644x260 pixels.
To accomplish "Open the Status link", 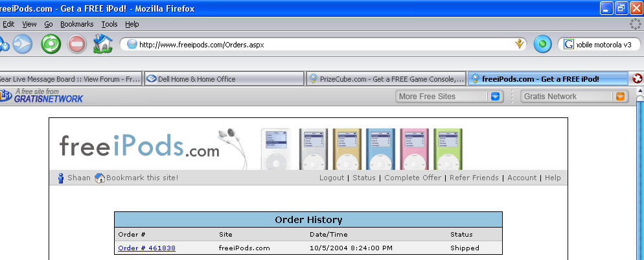I will tap(364, 178).
